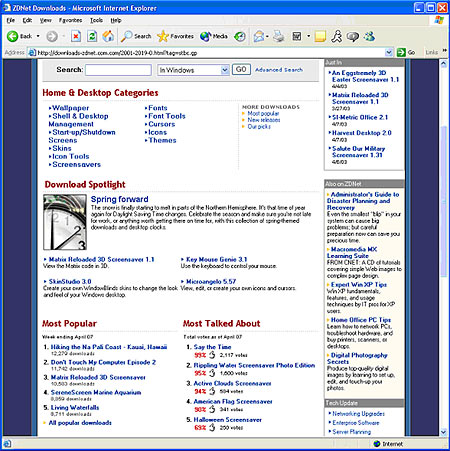This screenshot has height=451, width=450.
Task: Open dropdown arrow next to Edit icon
Action: coord(308,36)
